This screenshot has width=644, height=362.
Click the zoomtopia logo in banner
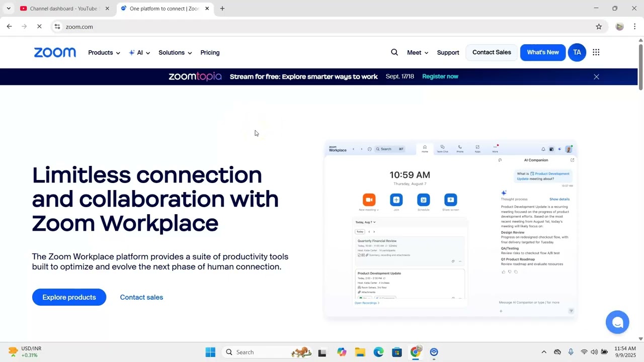[195, 76]
